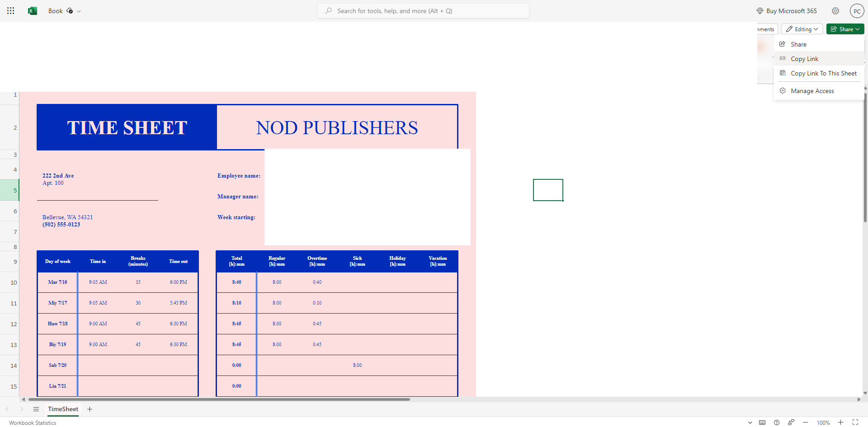The image size is (868, 427).
Task: Open the TimeSheet sheet tab
Action: 63,409
